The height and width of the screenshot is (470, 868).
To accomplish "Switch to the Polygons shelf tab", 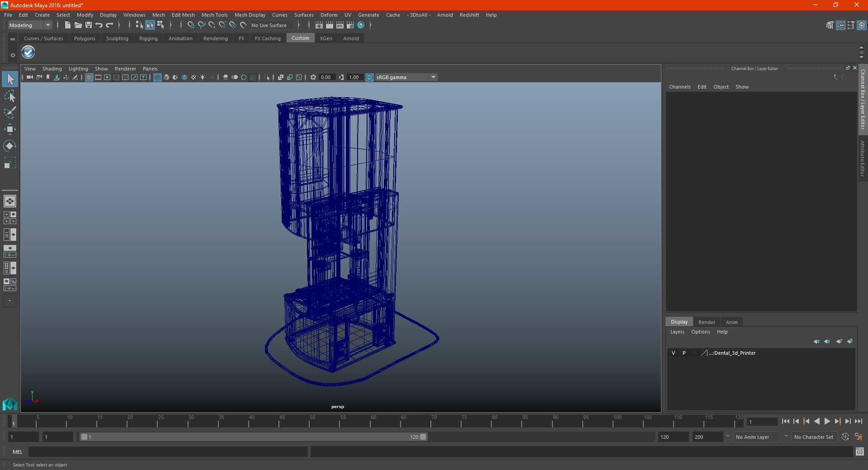I will pyautogui.click(x=85, y=38).
